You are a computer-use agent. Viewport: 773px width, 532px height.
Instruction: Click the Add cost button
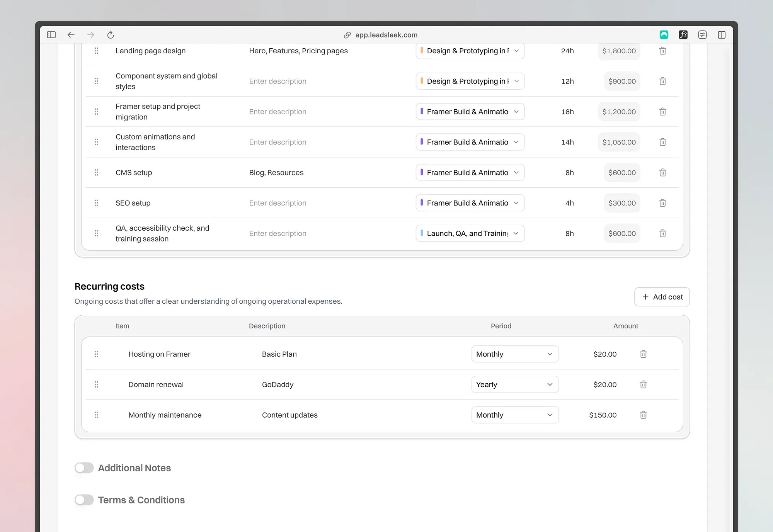662,297
